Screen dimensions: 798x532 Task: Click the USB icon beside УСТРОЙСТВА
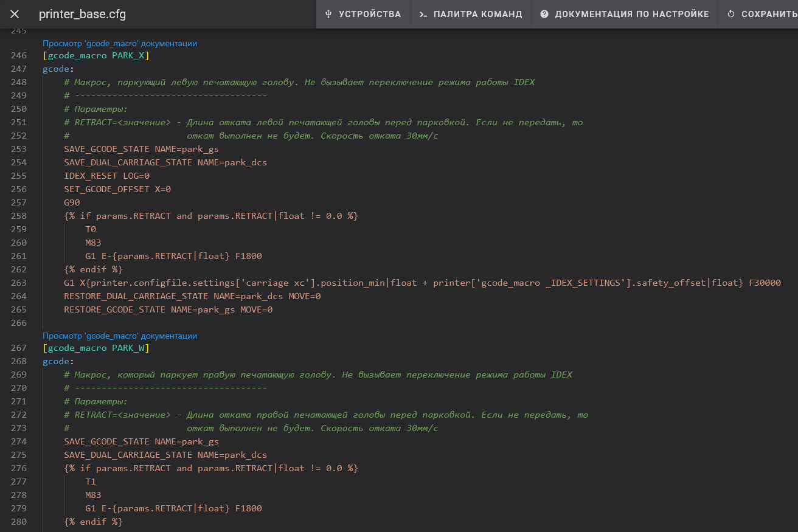point(328,14)
